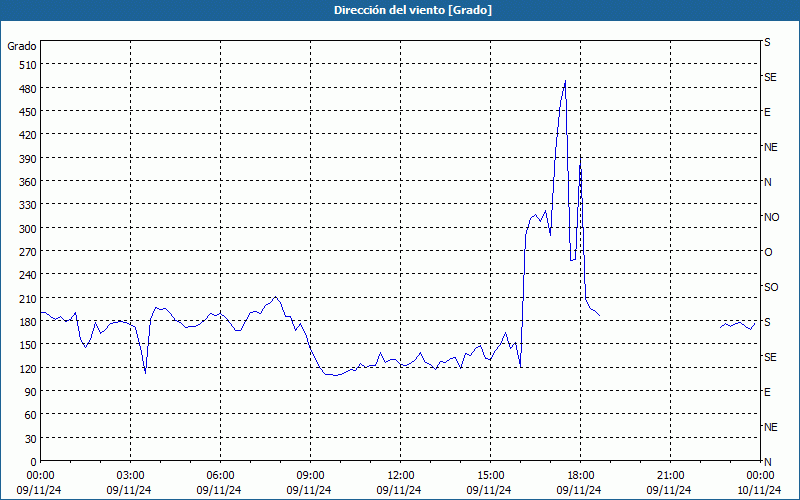Click the 210 degree axis label
Viewport: 800px width, 500px height.
[x=29, y=298]
